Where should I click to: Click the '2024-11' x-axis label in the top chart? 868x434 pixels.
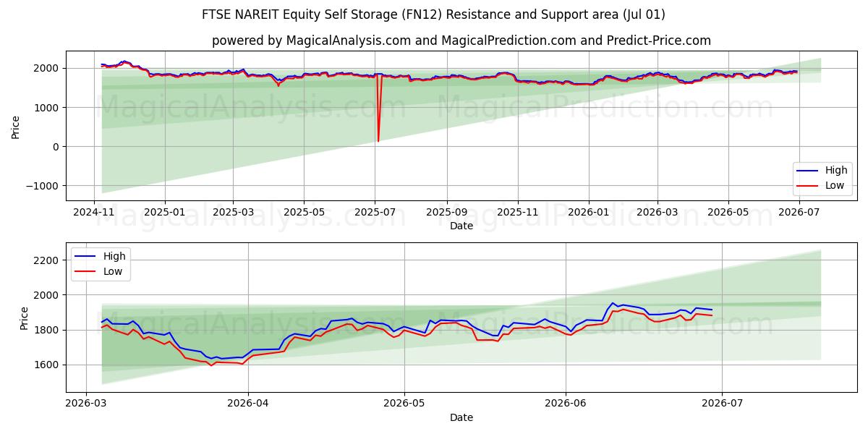(x=95, y=213)
